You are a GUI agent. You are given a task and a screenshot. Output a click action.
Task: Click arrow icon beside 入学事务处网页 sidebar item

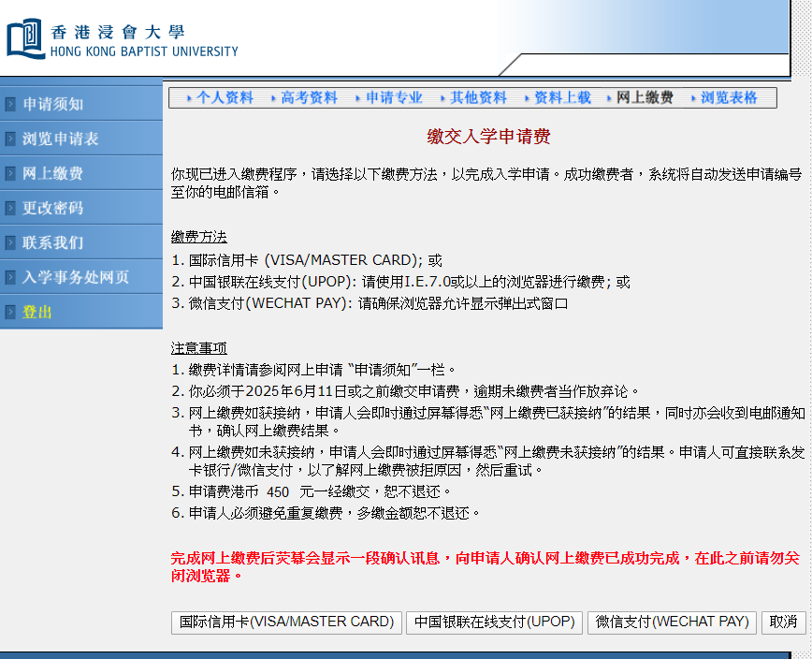coord(10,277)
